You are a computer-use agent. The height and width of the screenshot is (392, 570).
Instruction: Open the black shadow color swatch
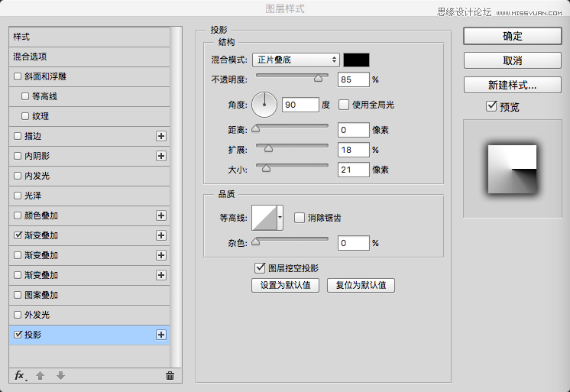[357, 60]
